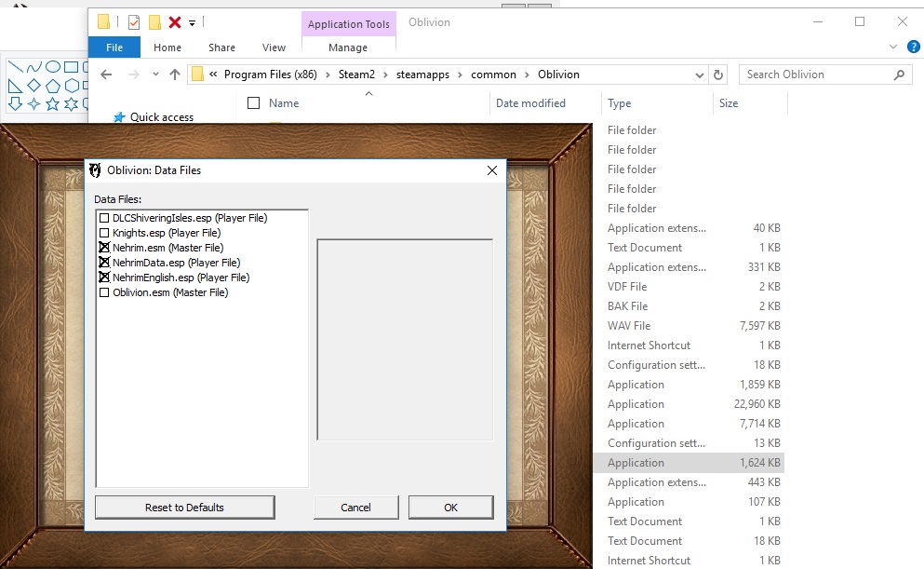Screen dimensions: 924x569
Task: Select the Down Arrow shape
Action: [15, 102]
